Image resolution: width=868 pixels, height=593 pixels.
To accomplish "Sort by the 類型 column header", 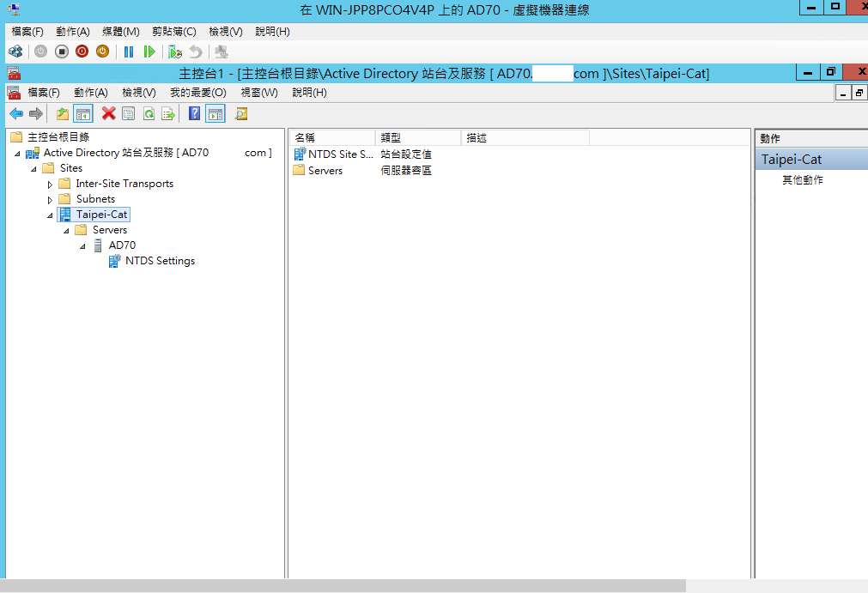I will click(418, 138).
